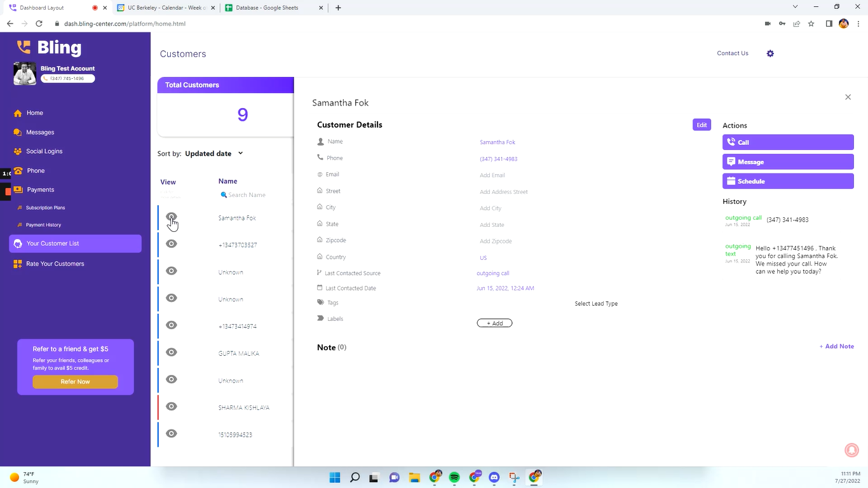This screenshot has width=868, height=488.
Task: Click the Edit button
Action: (x=702, y=125)
